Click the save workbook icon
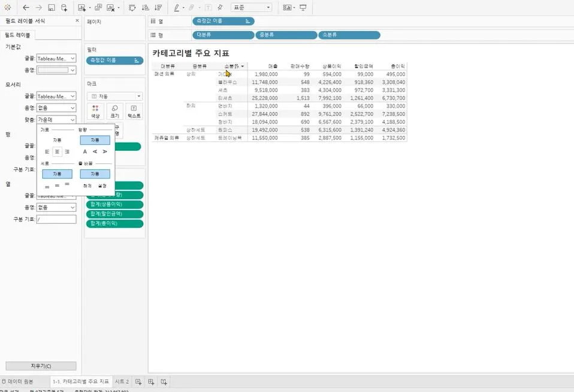Screen dimensions: 574x392 point(52,7)
